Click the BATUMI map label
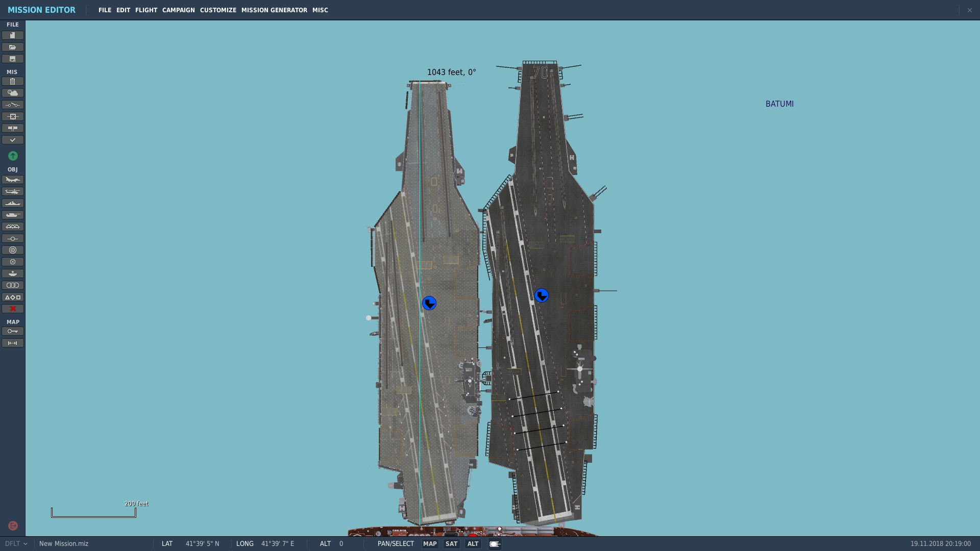This screenshot has height=551, width=980. [779, 104]
